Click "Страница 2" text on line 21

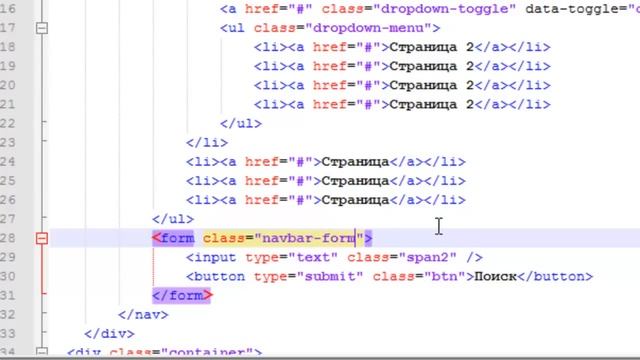[431, 104]
